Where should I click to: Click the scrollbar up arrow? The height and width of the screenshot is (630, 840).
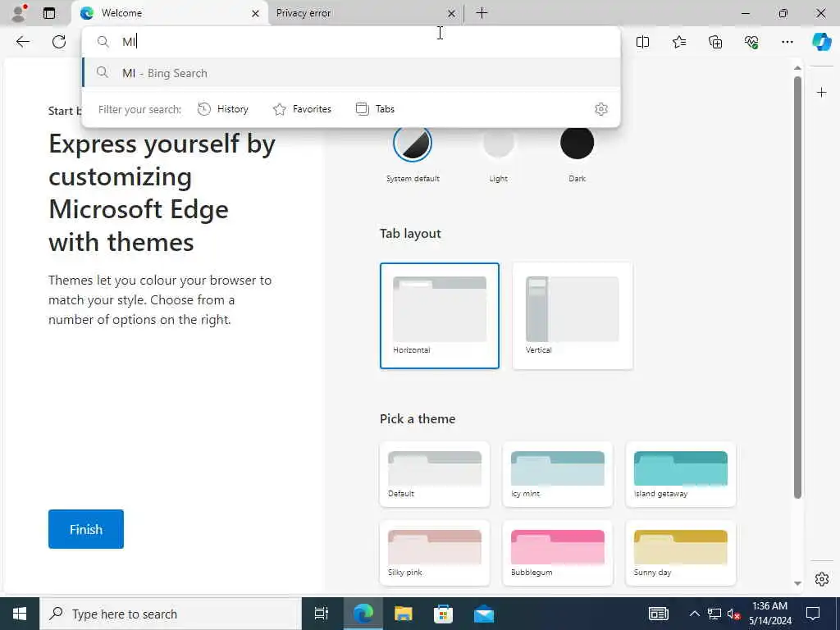797,68
